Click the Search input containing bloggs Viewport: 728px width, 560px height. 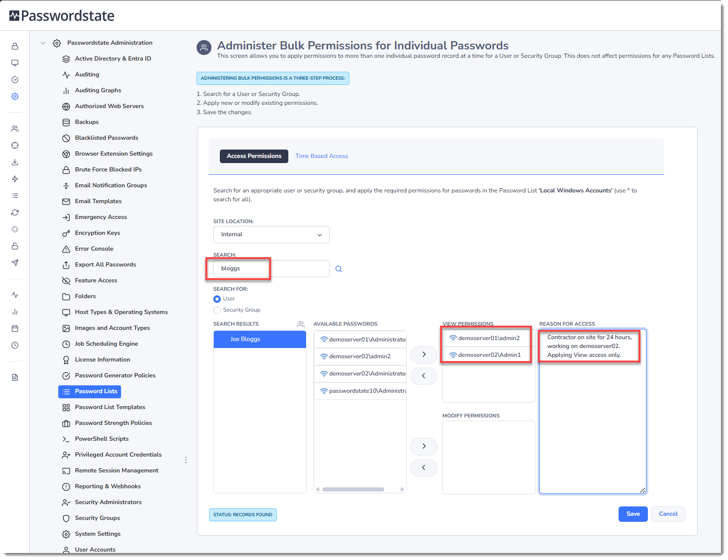[272, 269]
